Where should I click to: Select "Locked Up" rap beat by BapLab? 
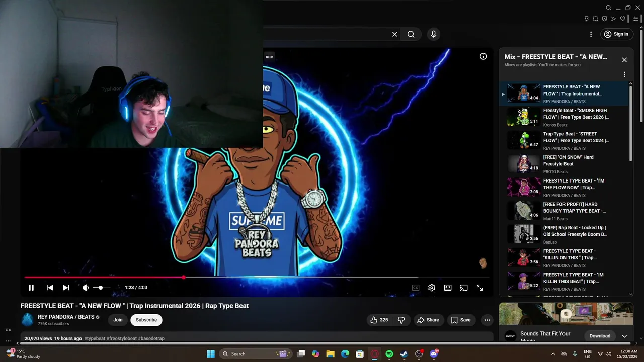point(564,234)
